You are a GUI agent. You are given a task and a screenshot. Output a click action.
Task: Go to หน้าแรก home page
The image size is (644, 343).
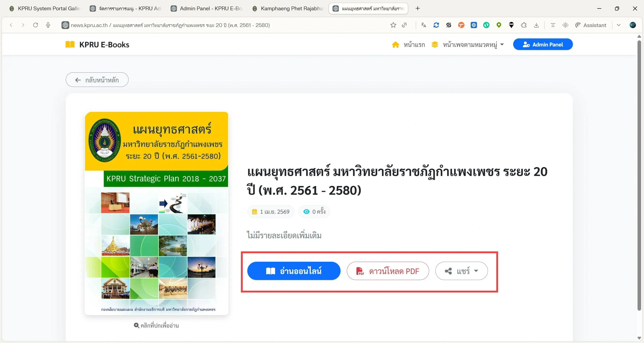[x=408, y=44]
